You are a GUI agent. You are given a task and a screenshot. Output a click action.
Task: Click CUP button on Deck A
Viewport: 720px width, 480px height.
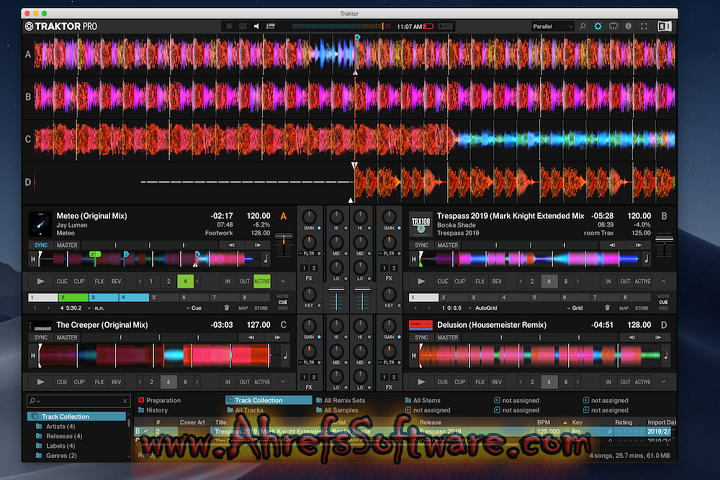[79, 281]
